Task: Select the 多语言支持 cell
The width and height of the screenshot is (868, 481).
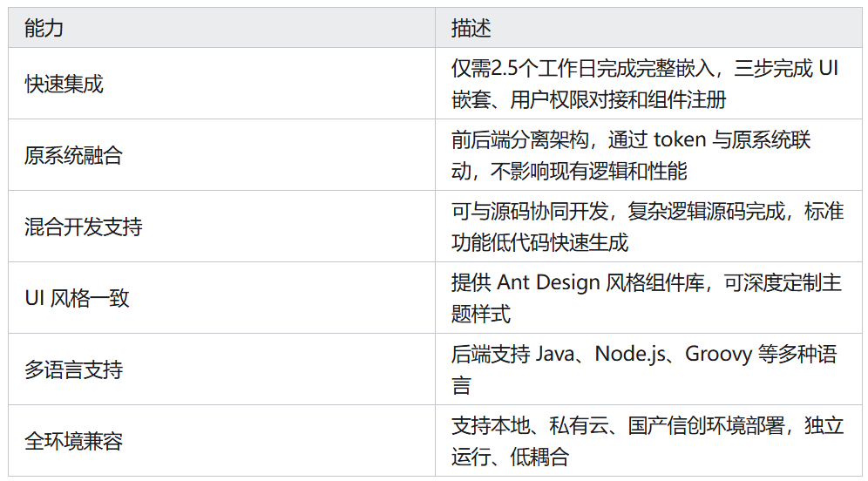Action: pyautogui.click(x=221, y=369)
